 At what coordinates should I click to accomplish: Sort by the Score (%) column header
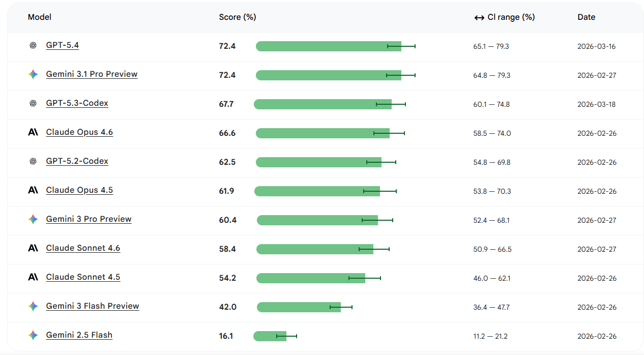238,17
